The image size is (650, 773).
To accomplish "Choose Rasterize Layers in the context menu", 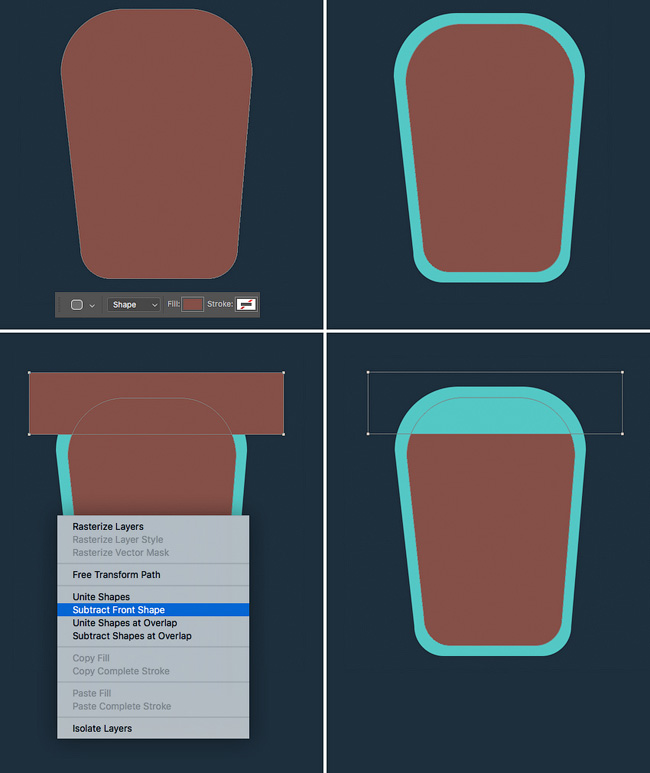I will (x=153, y=527).
